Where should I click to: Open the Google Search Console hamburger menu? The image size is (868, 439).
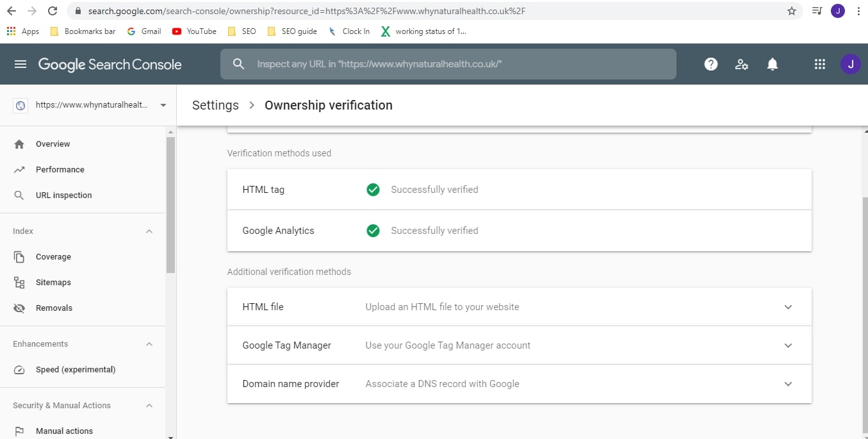click(21, 64)
